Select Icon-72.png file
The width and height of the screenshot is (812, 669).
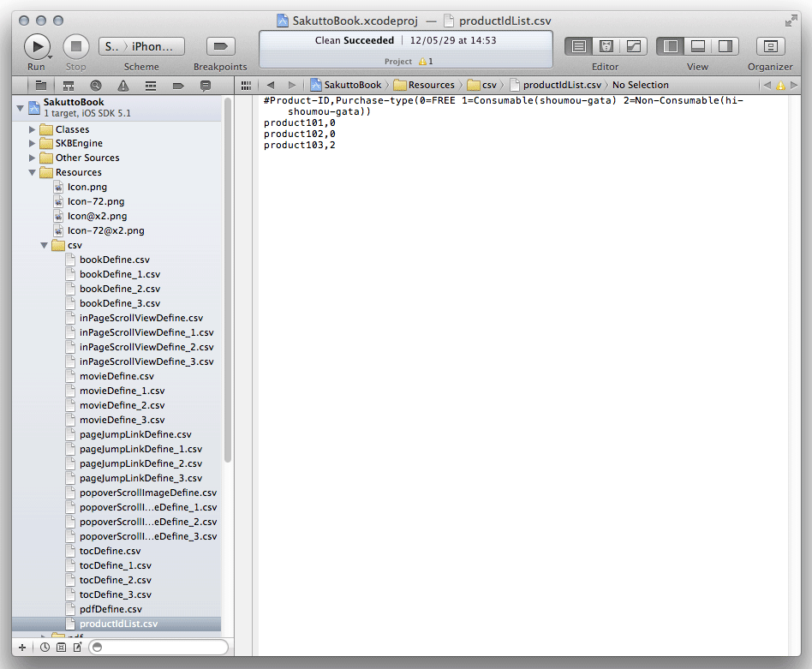(96, 201)
